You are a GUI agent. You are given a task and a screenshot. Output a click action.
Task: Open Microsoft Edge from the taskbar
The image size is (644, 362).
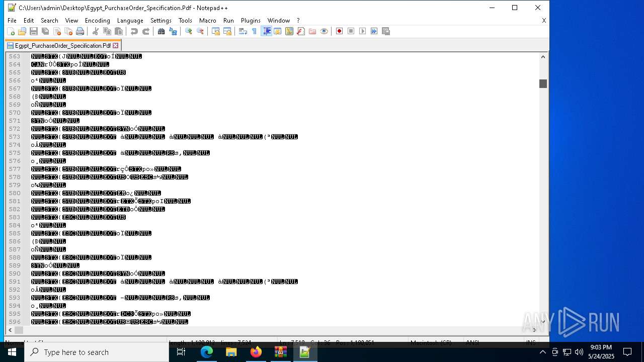point(207,352)
